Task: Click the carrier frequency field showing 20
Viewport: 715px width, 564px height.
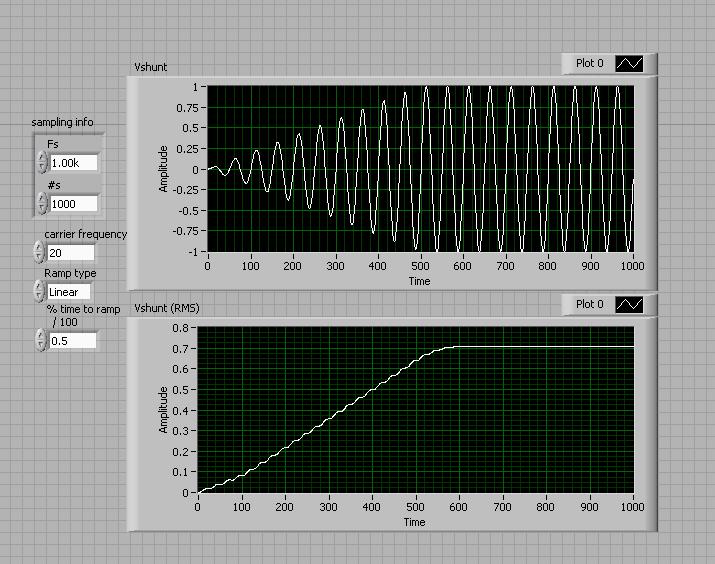Action: pos(71,253)
